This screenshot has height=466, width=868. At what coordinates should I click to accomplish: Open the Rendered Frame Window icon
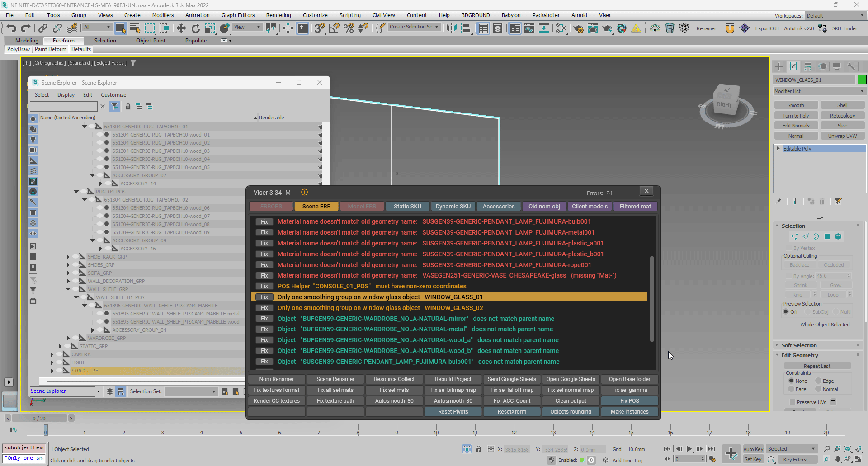[x=593, y=28]
